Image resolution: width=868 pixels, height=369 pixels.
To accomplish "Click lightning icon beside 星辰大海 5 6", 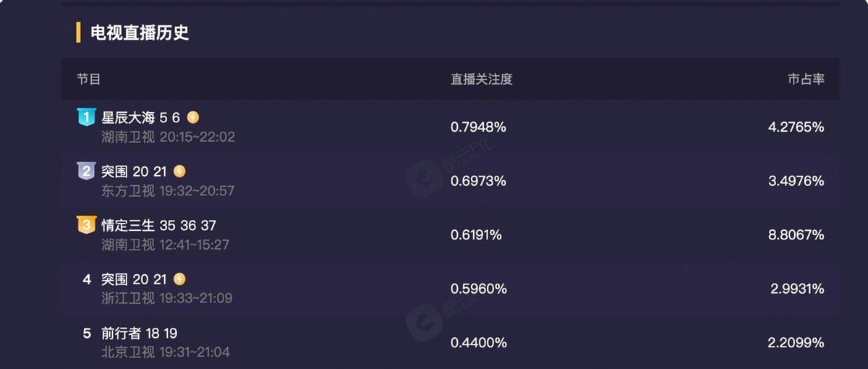I will [193, 117].
